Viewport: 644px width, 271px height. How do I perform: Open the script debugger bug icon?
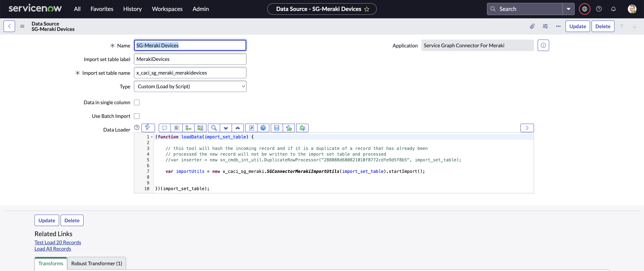[x=302, y=128]
